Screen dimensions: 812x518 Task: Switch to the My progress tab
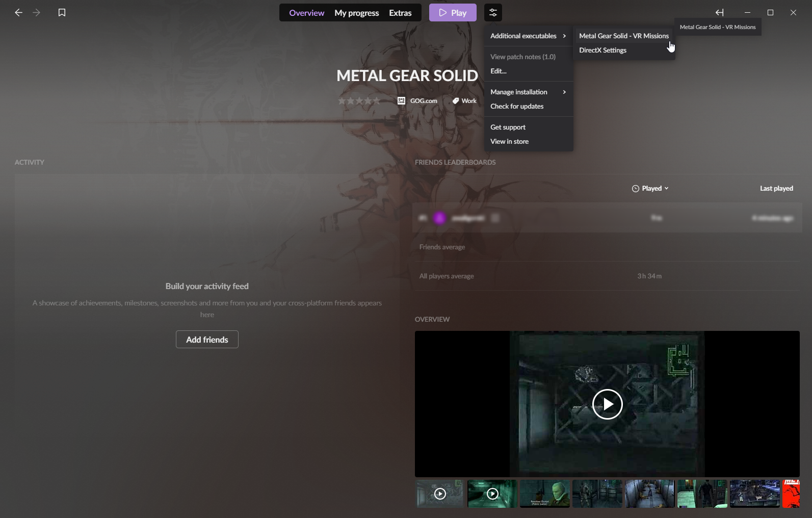[356, 13]
